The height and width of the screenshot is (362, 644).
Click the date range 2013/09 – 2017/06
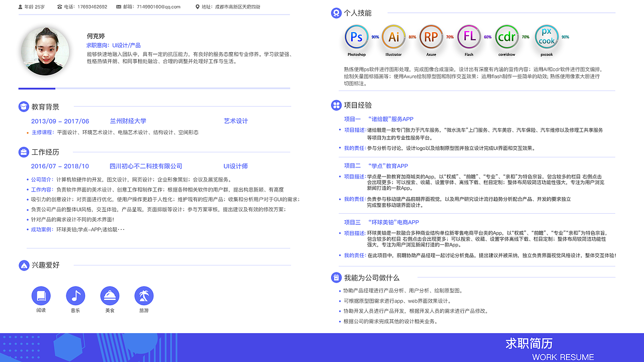point(60,121)
